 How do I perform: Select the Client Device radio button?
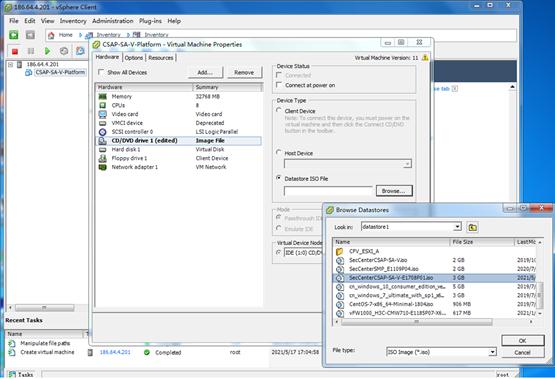[x=279, y=111]
